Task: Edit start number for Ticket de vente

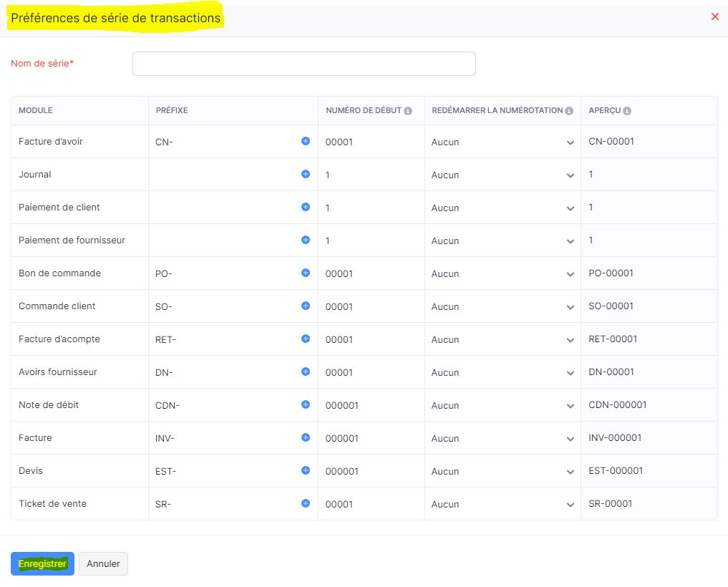Action: [371, 505]
